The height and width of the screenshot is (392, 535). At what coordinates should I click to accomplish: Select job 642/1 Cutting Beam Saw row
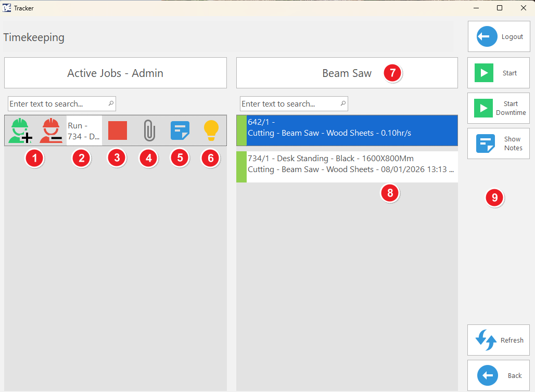(x=347, y=130)
